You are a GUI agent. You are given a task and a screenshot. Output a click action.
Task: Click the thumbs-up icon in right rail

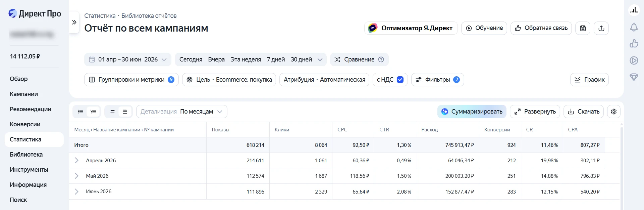click(x=634, y=43)
